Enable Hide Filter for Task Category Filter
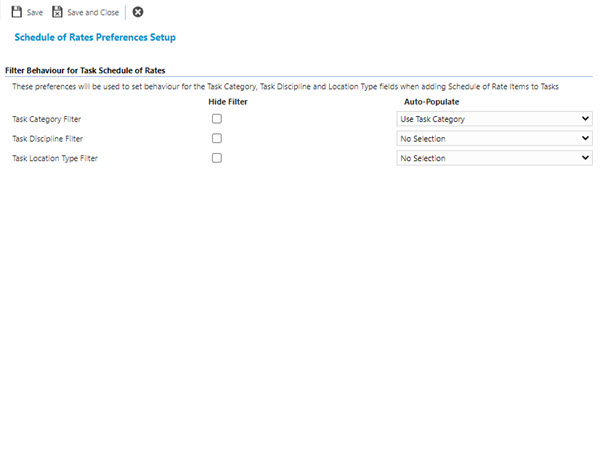 217,119
